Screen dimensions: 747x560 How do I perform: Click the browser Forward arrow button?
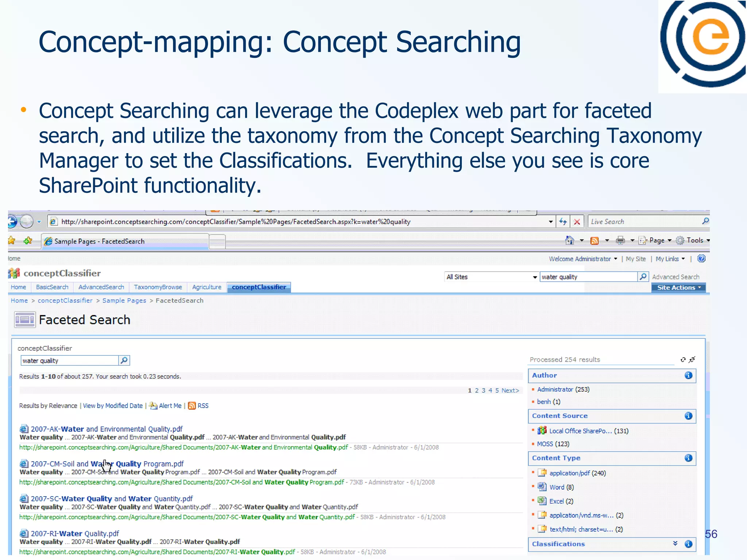(27, 221)
